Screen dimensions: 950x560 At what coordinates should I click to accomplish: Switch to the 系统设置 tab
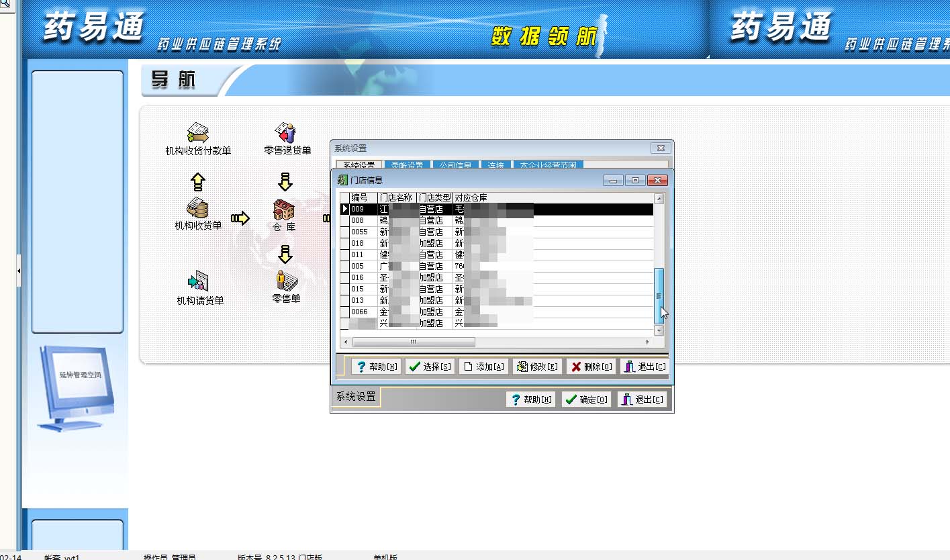point(359,165)
